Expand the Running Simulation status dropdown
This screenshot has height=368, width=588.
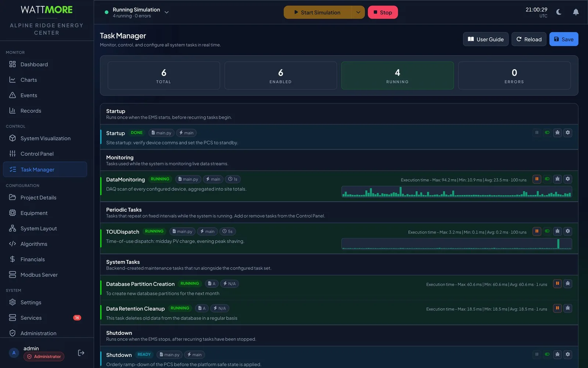pyautogui.click(x=166, y=13)
